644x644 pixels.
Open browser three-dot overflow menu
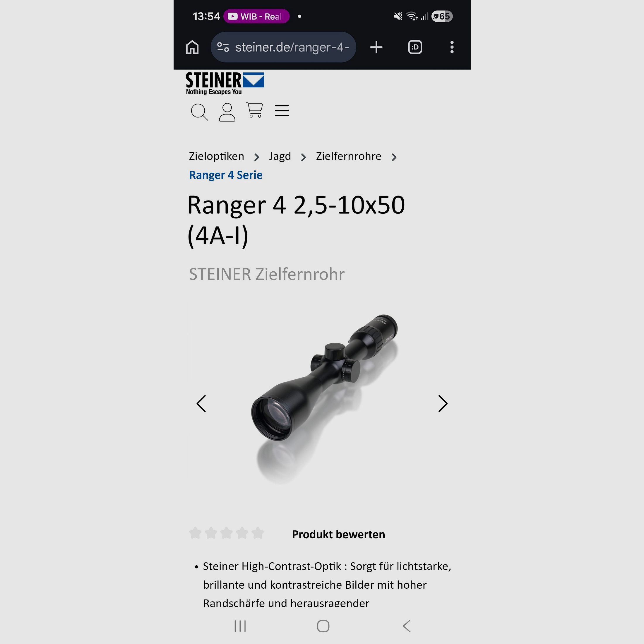[x=452, y=47]
